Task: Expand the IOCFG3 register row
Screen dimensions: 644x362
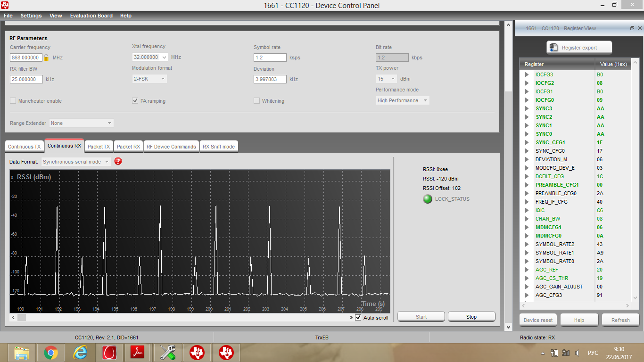Action: coord(527,74)
